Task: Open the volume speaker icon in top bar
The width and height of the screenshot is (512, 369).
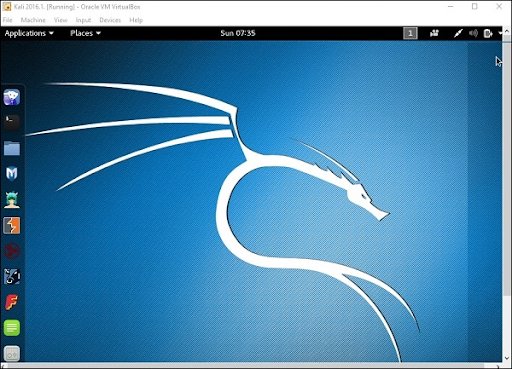Action: [473, 33]
